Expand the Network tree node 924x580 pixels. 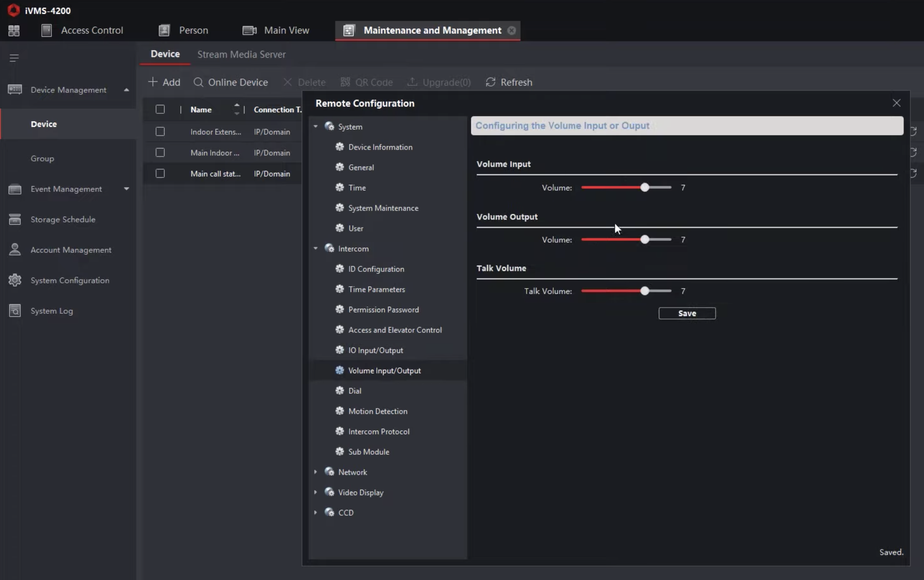[315, 472]
